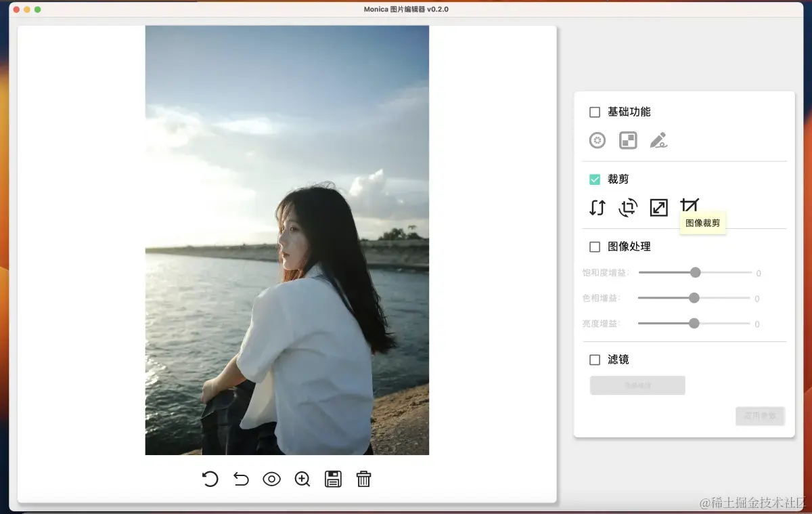Click the blur circle icon under 基础功能
812x514 pixels.
[597, 140]
